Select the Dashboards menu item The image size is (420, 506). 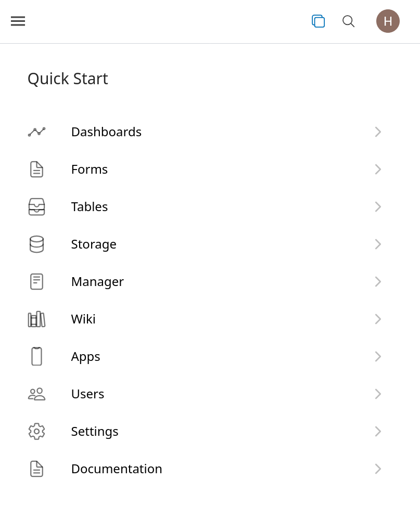106,132
